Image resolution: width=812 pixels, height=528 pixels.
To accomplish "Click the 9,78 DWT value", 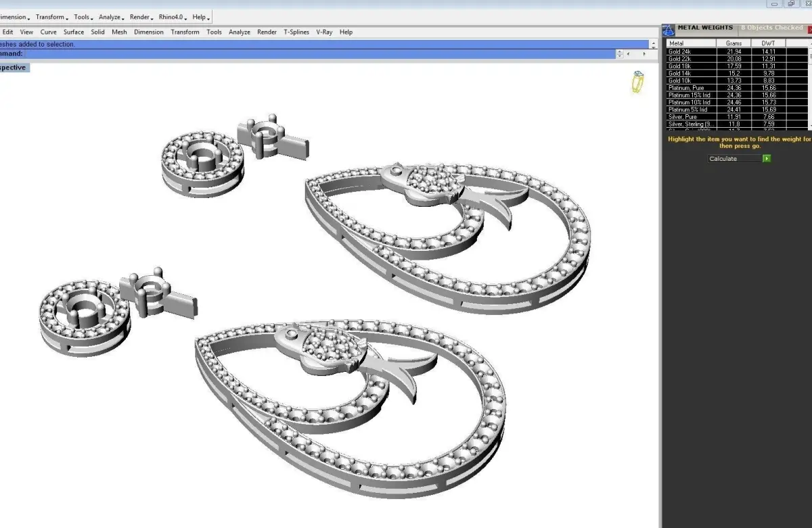I will tap(769, 73).
